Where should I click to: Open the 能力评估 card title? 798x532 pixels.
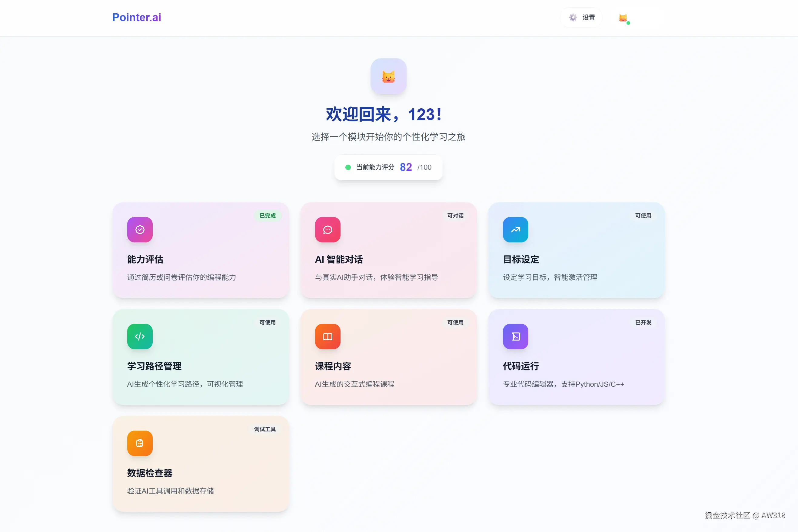pyautogui.click(x=145, y=260)
